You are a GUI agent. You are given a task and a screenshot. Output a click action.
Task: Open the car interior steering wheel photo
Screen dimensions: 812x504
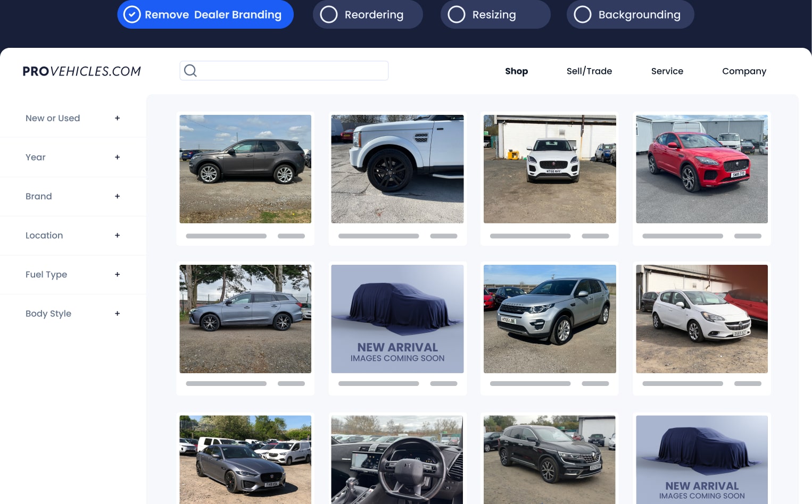(x=397, y=460)
